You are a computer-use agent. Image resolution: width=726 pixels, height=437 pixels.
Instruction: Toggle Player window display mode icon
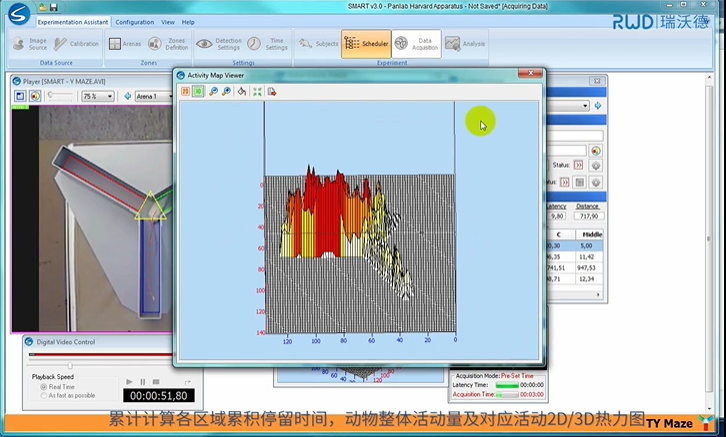(20, 96)
